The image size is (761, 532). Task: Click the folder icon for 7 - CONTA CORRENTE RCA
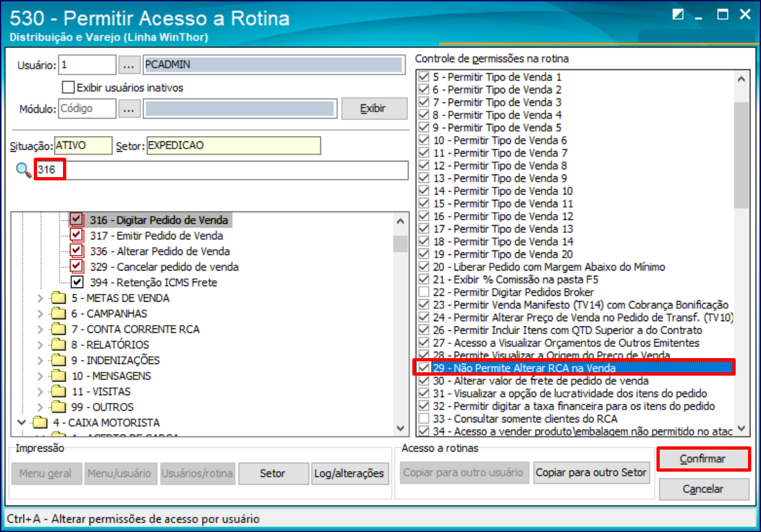(58, 329)
